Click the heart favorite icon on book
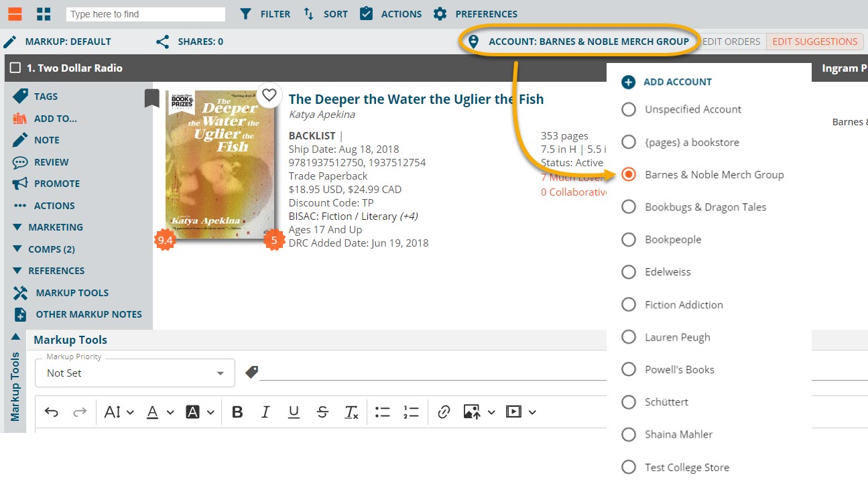Image resolution: width=868 pixels, height=504 pixels. [269, 95]
